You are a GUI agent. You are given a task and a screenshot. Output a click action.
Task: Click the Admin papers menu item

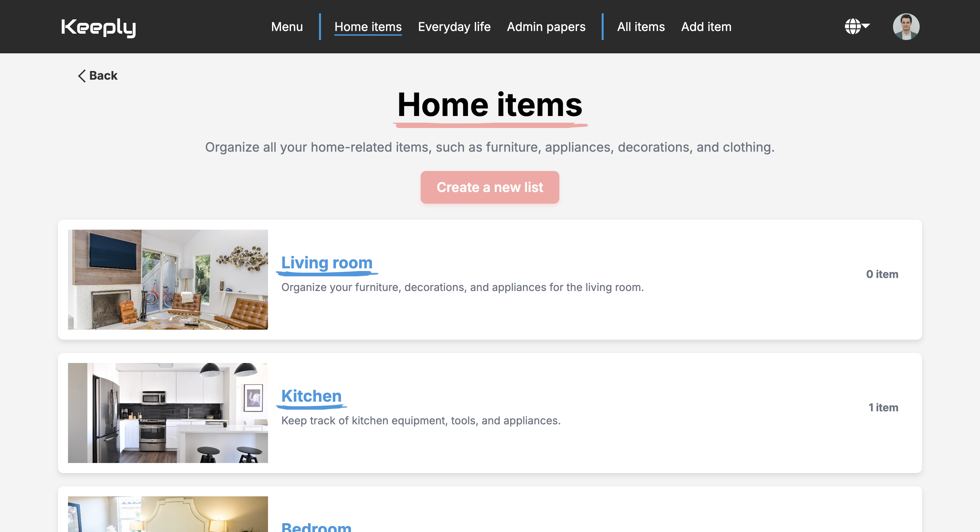[546, 27]
